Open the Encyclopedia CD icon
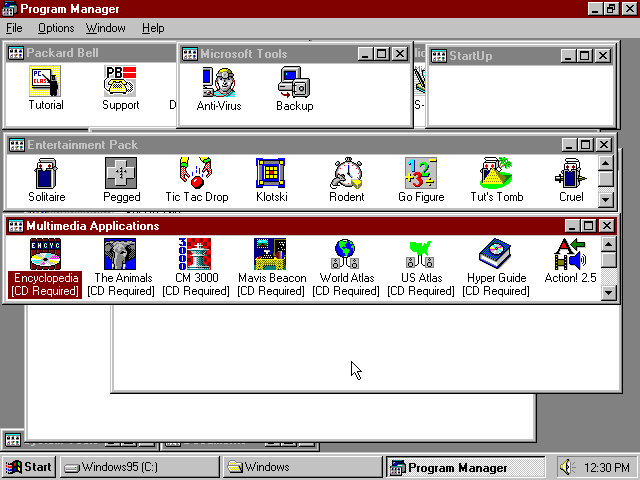The height and width of the screenshot is (480, 640). [45, 254]
